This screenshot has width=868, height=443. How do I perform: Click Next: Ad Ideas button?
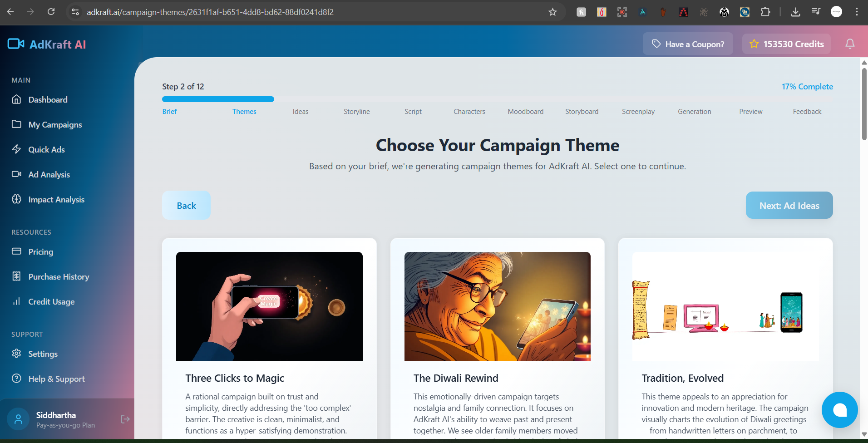pyautogui.click(x=789, y=206)
